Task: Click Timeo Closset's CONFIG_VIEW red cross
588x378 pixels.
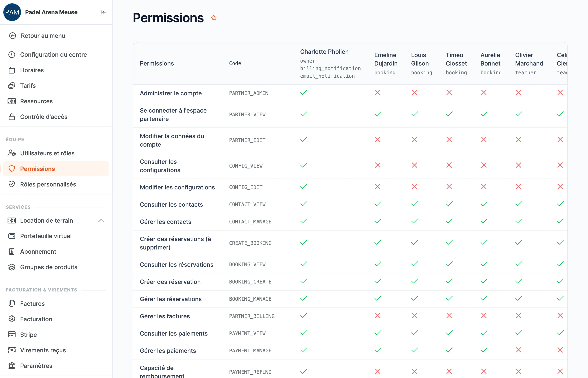Action: click(x=449, y=165)
